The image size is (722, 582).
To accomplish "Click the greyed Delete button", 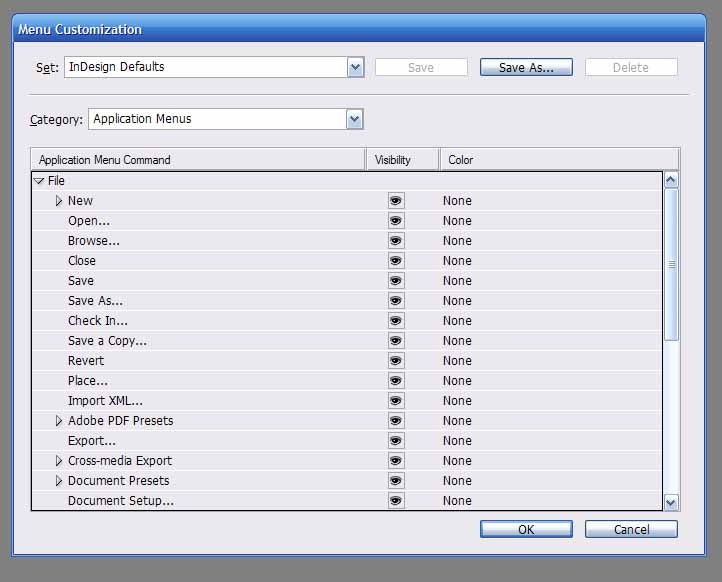I will 631,67.
